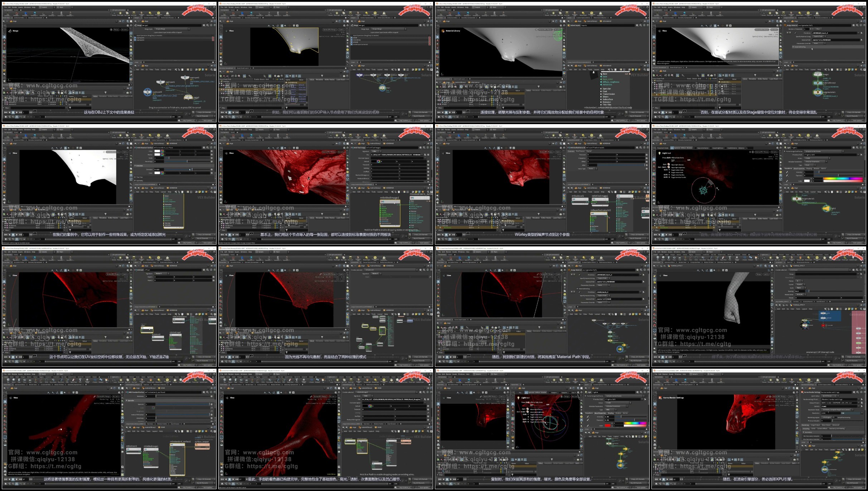
Task: Switch to Shaping tab in light1 parameters
Action: (x=809, y=168)
